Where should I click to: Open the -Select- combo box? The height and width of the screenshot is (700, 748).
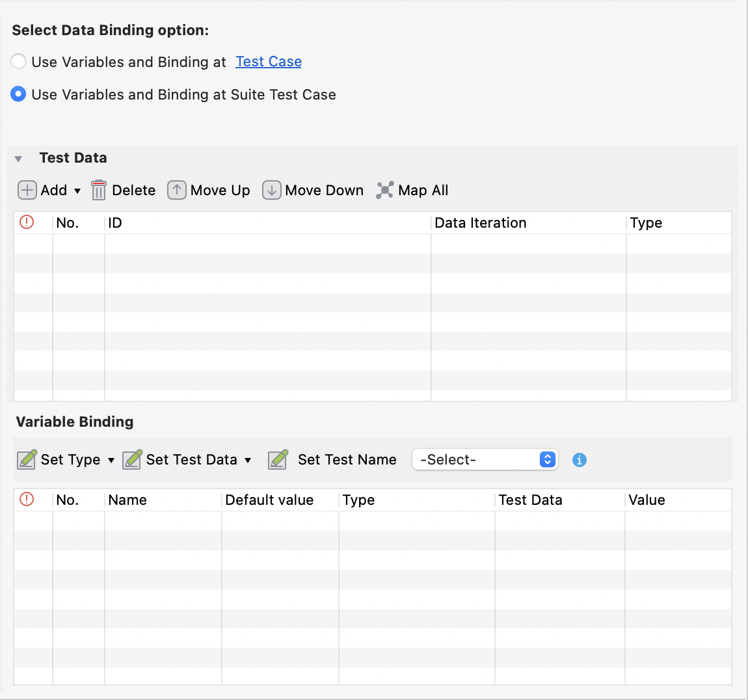[x=484, y=459]
